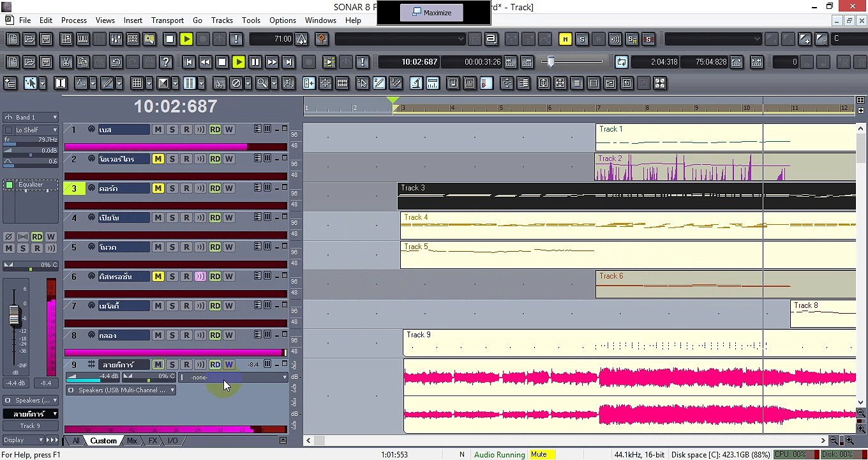
Task: Switch to the FX tab
Action: point(153,441)
